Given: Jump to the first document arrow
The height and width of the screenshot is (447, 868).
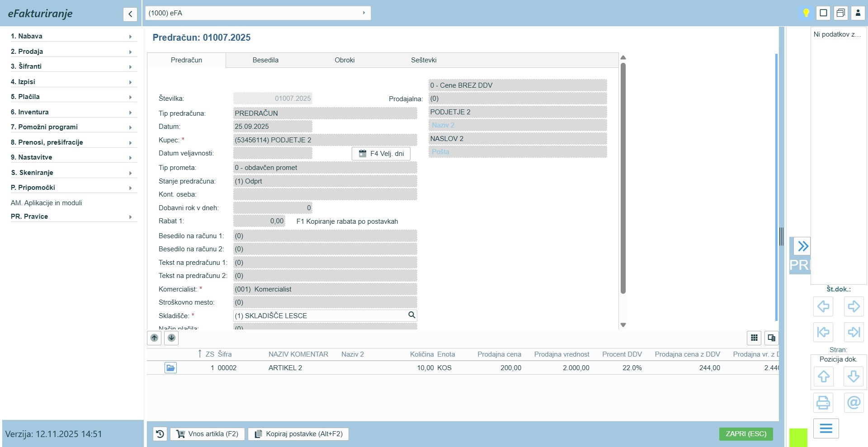Looking at the screenshot, I should pos(823,332).
